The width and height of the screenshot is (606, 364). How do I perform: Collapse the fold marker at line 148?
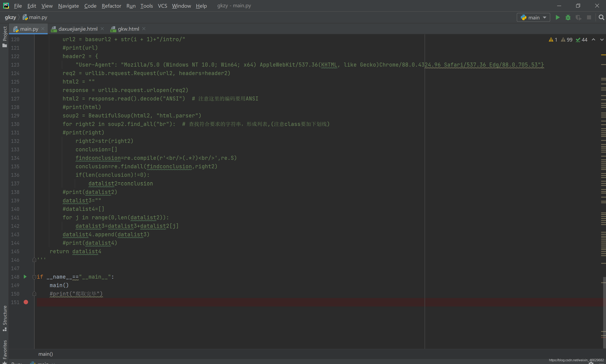pyautogui.click(x=34, y=277)
